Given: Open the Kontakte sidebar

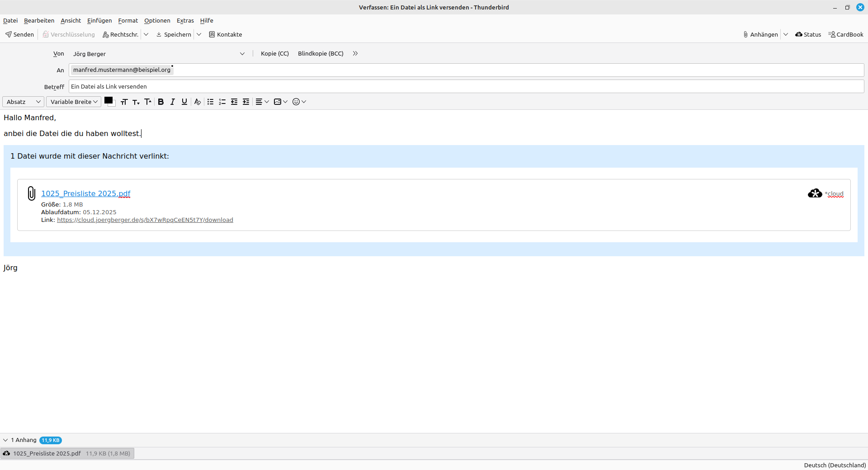Looking at the screenshot, I should (225, 34).
